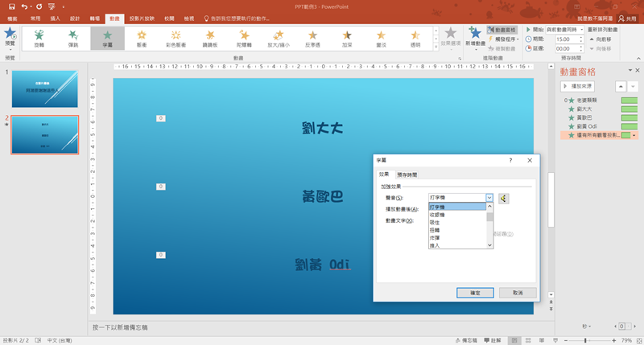Open the 投影片放映 ribbon tab
The height and width of the screenshot is (345, 644).
143,17
